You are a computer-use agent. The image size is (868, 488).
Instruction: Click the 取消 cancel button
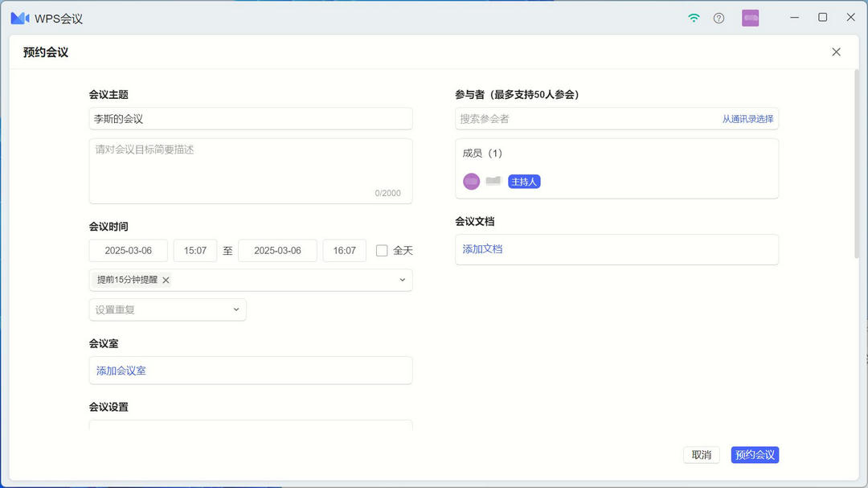tap(701, 454)
